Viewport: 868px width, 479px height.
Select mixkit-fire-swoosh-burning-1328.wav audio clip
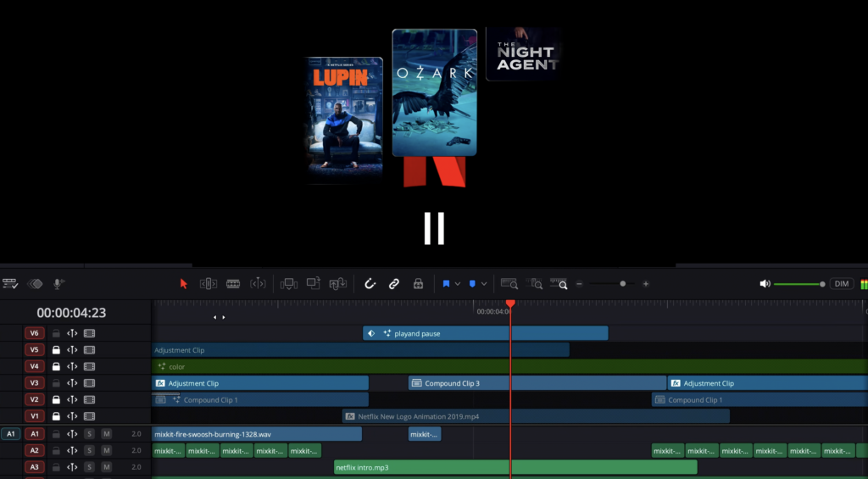point(257,434)
